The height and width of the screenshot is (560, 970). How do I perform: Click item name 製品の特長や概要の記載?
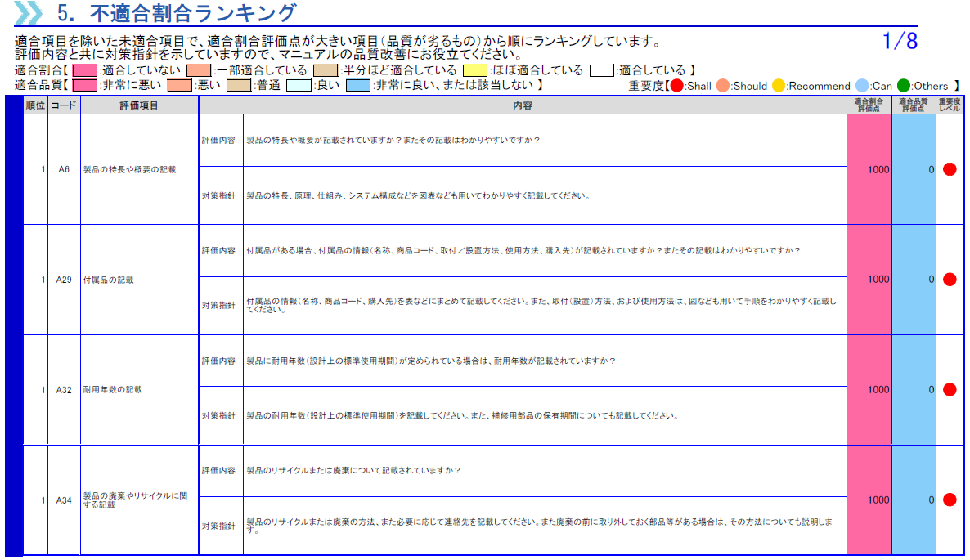[130, 169]
